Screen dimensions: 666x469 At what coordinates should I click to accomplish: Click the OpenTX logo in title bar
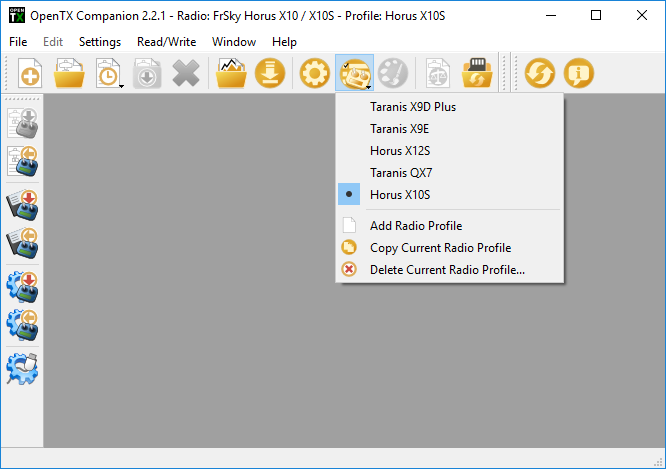(17, 15)
